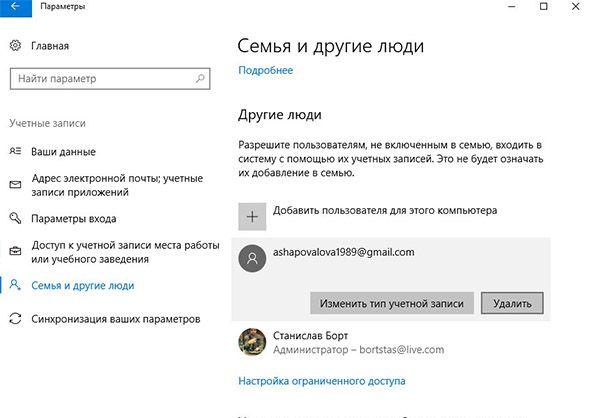Open Адрес электронной почты; учетные записи приложений

(117, 185)
